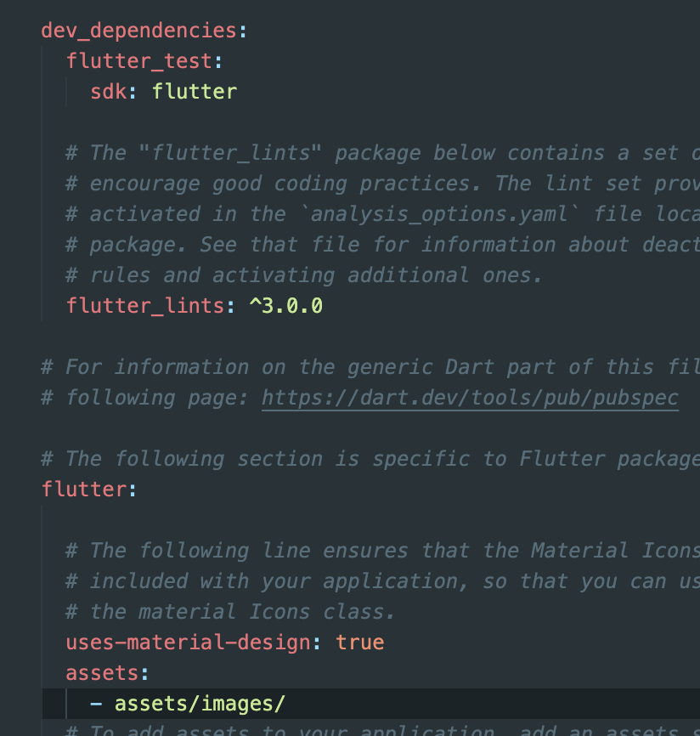Click the comment starting 'The "flutter_lints" package'

coord(382,153)
